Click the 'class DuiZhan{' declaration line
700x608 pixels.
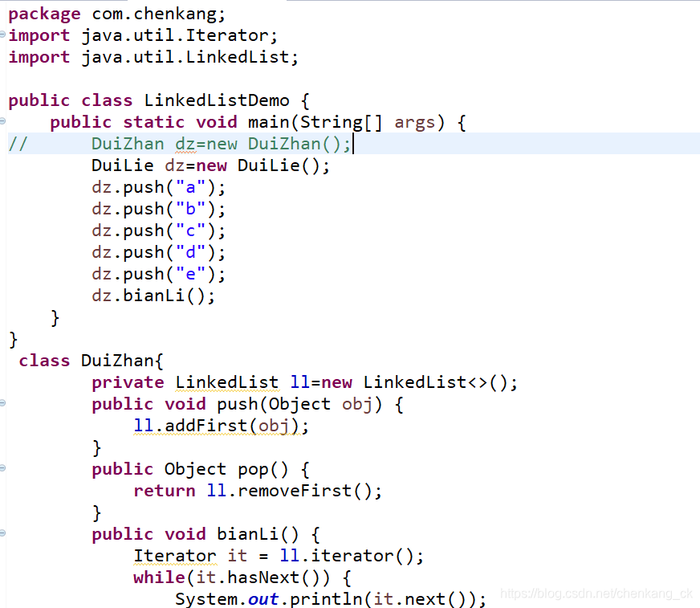[x=91, y=361]
